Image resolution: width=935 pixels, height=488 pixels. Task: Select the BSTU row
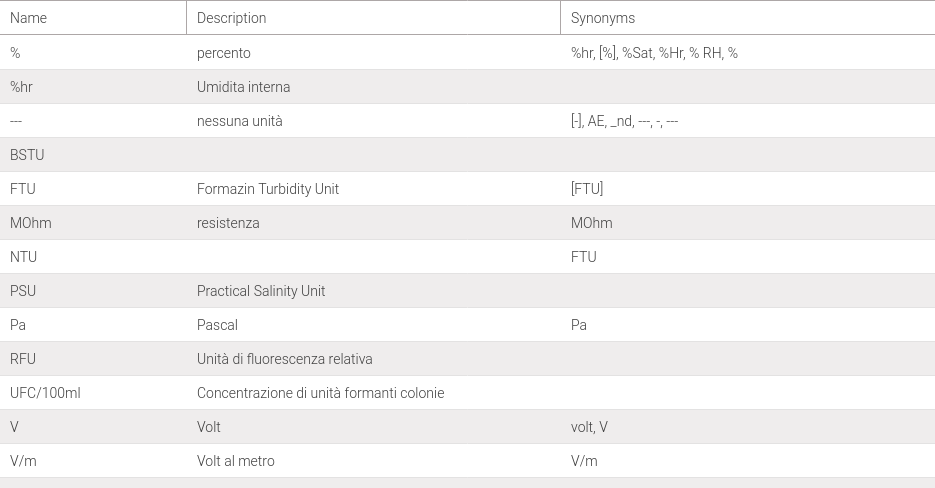pos(468,155)
